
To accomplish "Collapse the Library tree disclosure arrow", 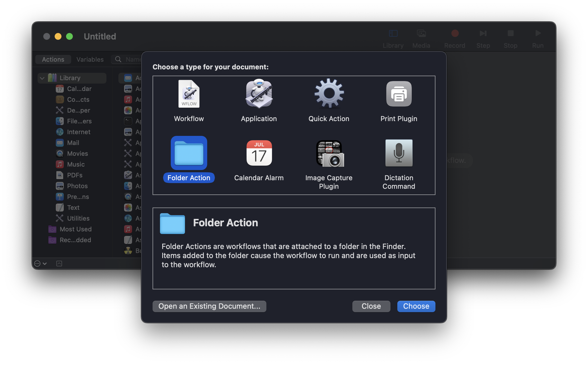I will tap(42, 78).
